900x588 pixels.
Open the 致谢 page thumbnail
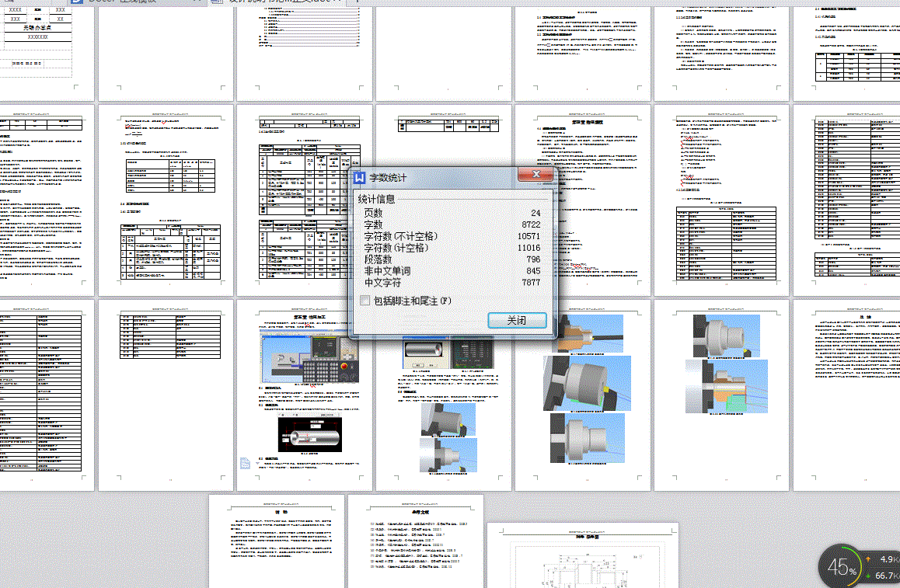(277, 541)
